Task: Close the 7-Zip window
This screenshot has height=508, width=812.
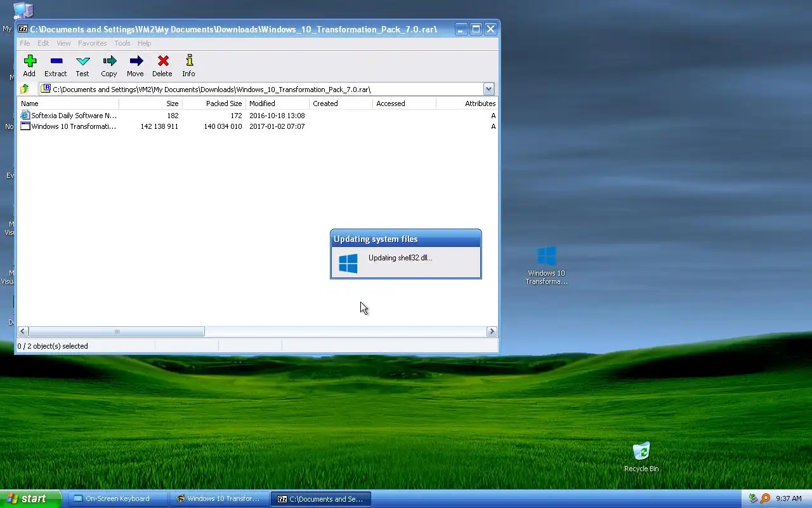Action: (x=490, y=29)
